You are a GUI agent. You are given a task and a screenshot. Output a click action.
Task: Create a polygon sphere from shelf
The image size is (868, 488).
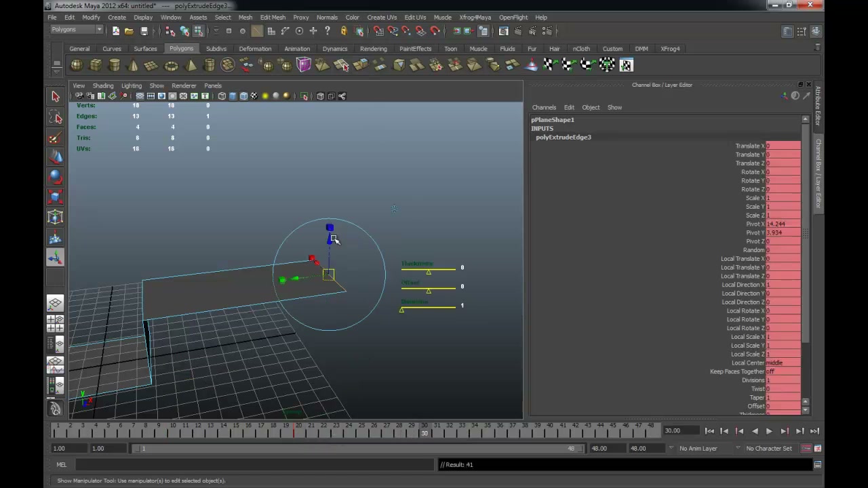coord(77,65)
